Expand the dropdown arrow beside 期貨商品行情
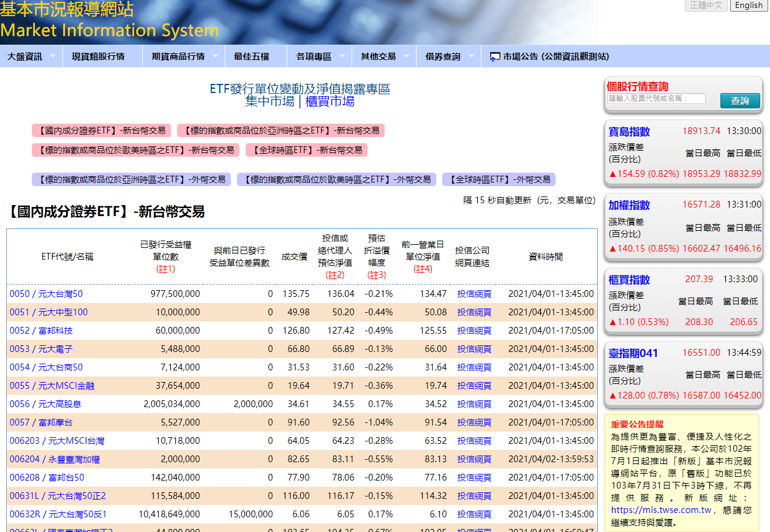The image size is (770, 532). click(x=215, y=56)
